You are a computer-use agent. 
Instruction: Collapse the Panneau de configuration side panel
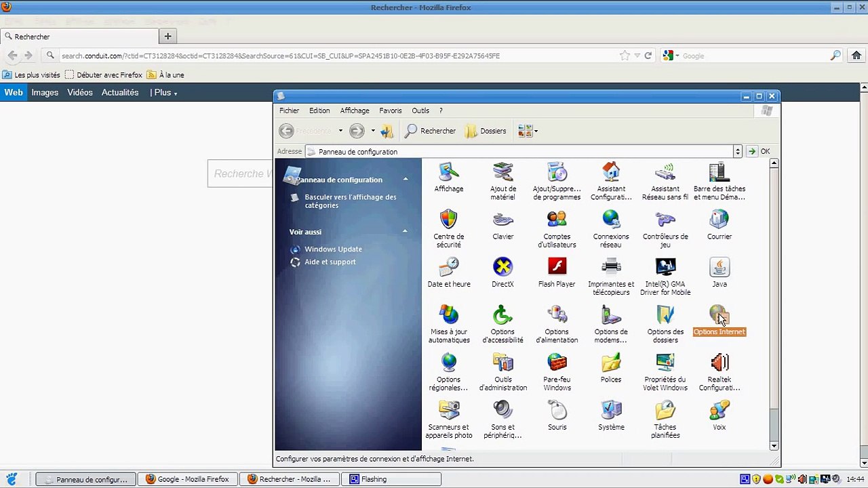click(406, 179)
